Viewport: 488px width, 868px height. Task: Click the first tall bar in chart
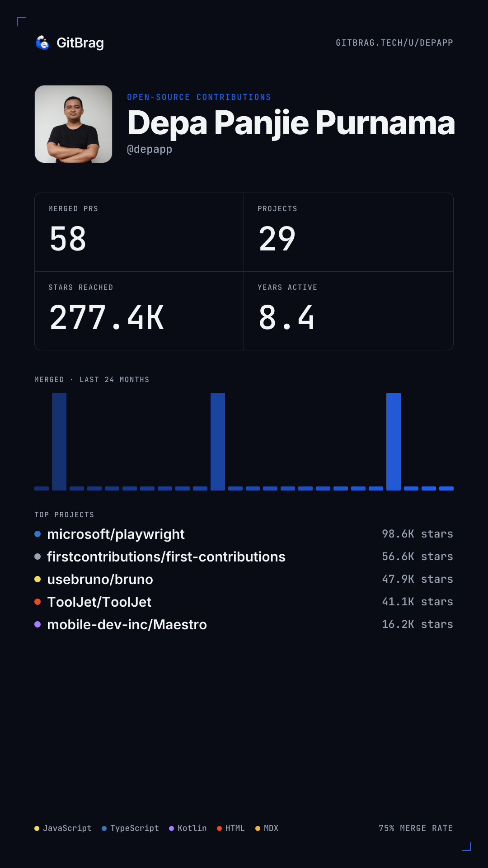pos(59,442)
